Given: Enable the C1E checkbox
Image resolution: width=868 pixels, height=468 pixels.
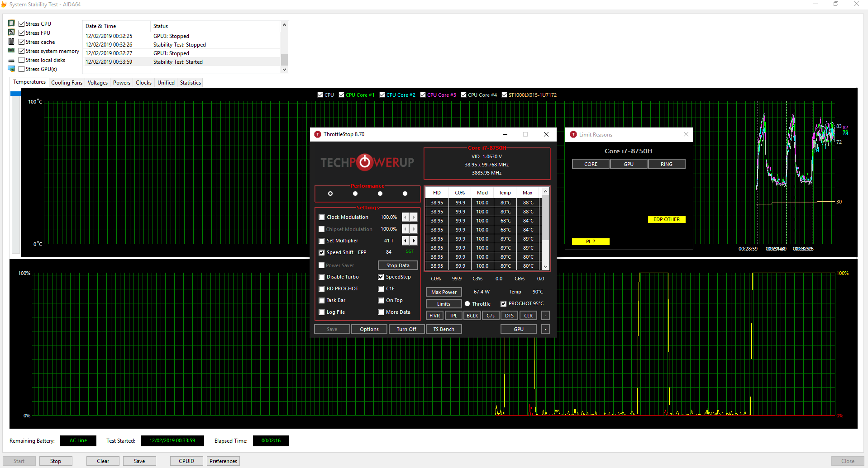Looking at the screenshot, I should (381, 288).
